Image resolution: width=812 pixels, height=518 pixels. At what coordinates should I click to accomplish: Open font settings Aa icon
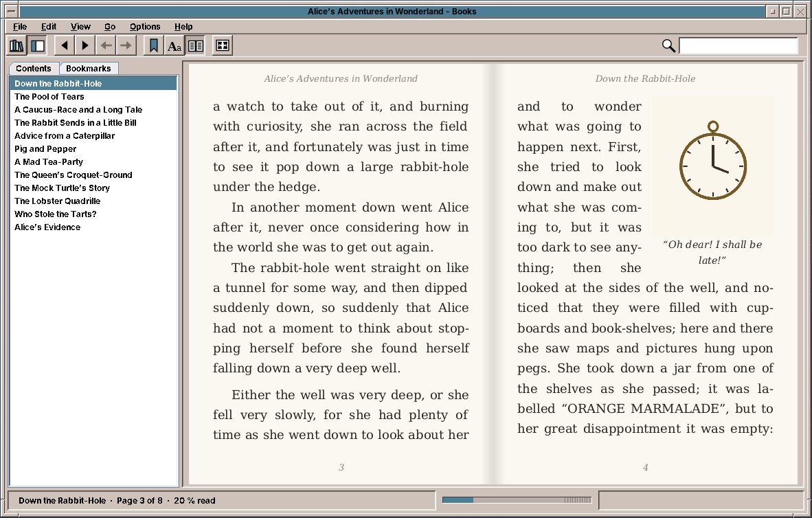[x=174, y=45]
